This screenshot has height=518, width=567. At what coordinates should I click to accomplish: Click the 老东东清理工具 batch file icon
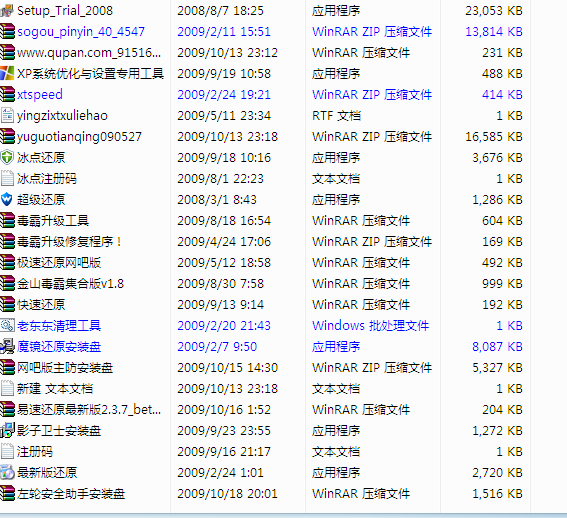coord(7,326)
